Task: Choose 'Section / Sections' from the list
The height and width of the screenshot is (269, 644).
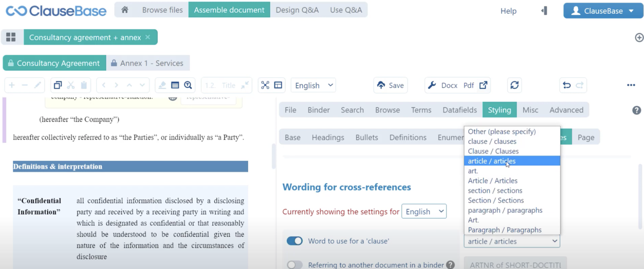Action: 496,200
